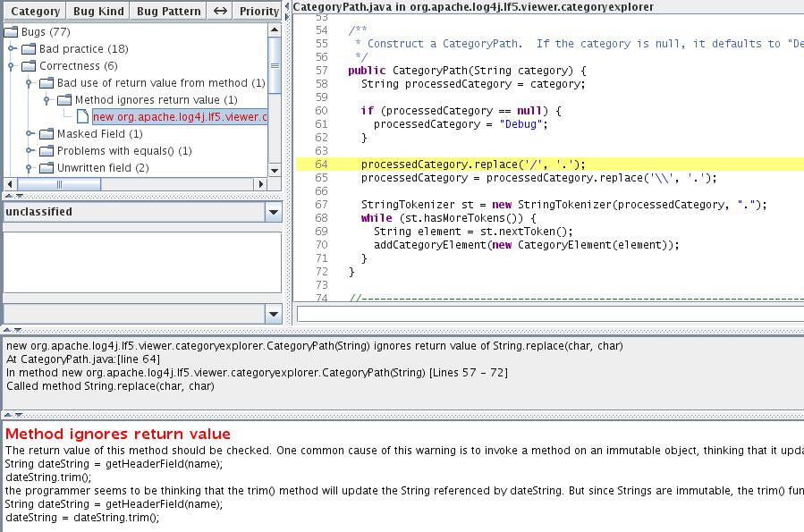Select the Bugs (77) root folder
Screen dimensions: 804x532
tap(46, 32)
